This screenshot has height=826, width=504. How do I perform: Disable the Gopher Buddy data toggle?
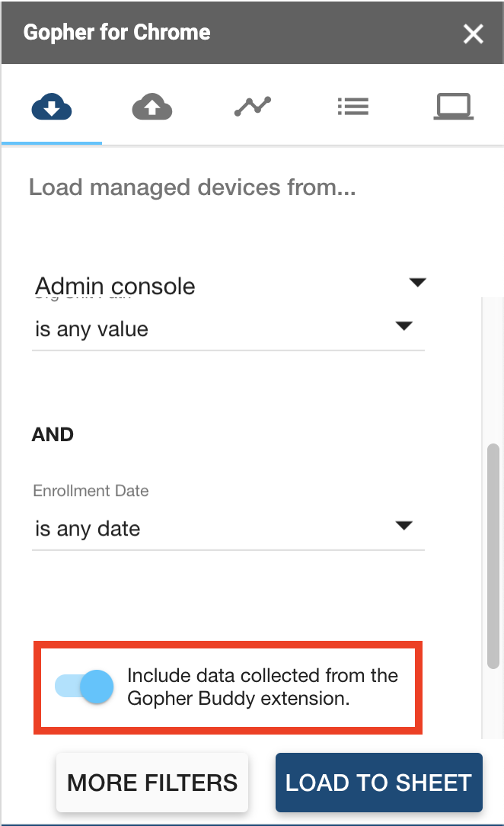85,687
